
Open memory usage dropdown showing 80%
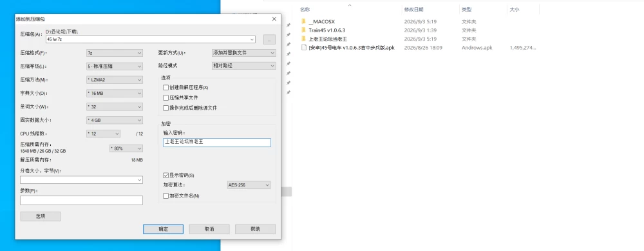(x=126, y=148)
